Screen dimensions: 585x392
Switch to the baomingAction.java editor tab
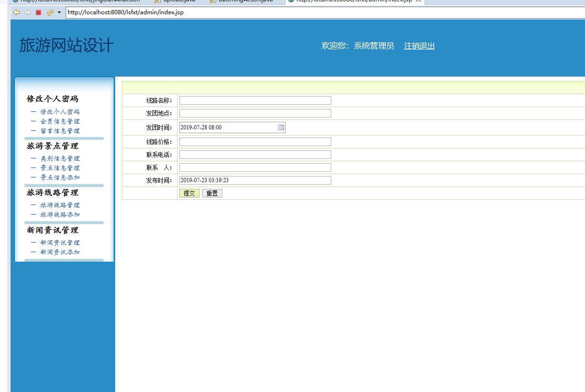point(241,1)
